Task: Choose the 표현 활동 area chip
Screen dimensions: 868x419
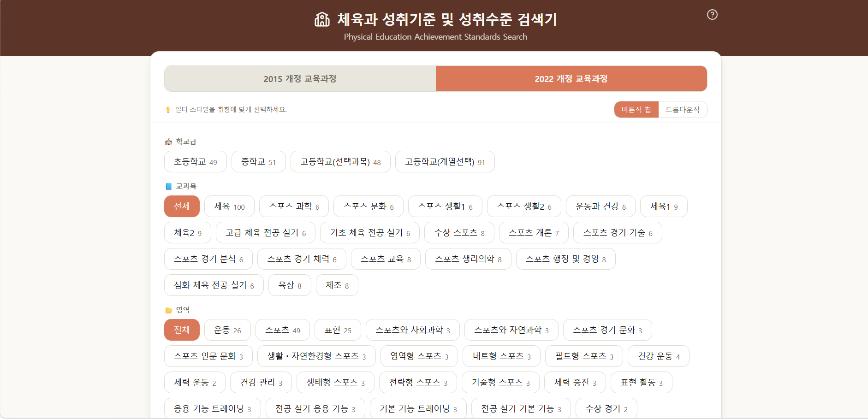Action: 642,383
